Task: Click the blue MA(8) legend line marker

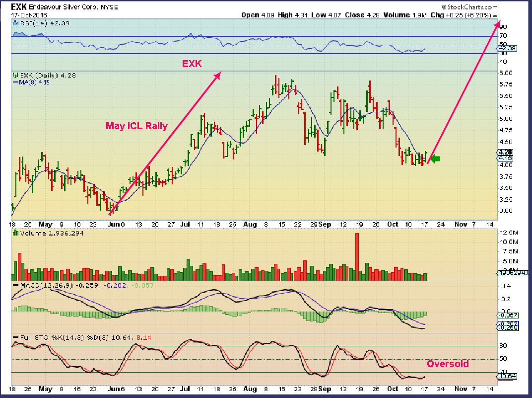Action: coord(15,82)
